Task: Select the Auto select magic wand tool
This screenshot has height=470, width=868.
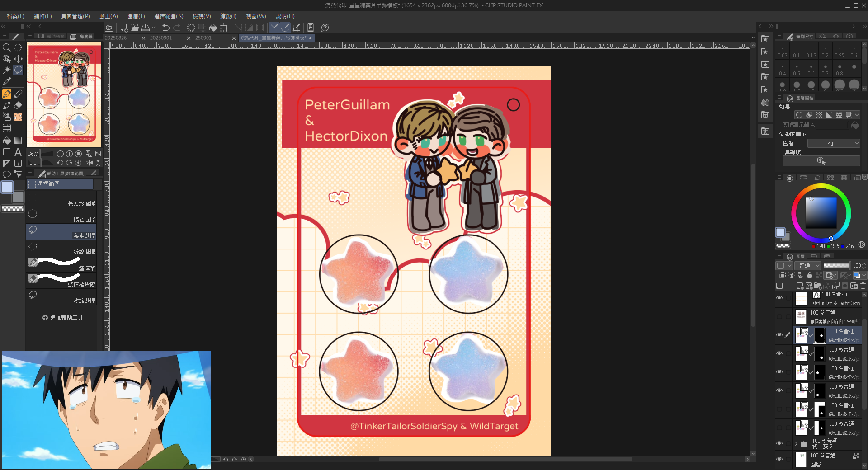Action: pyautogui.click(x=7, y=70)
